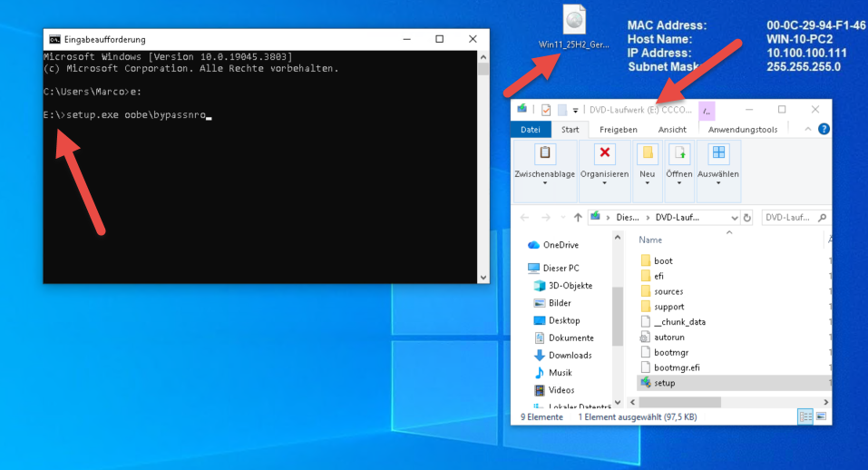Click the up-arrow navigation button in Explorer
Screen dimensions: 868x470
point(578,218)
